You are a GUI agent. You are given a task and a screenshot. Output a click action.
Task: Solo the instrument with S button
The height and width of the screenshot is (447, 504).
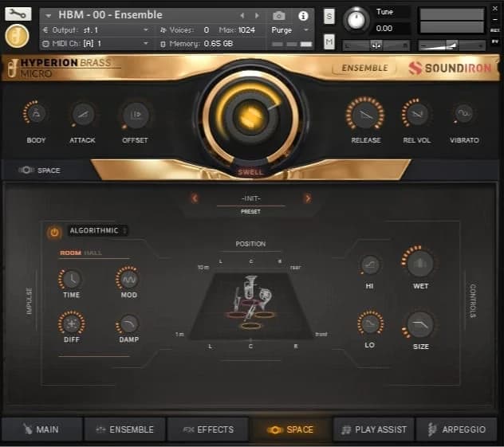[329, 16]
